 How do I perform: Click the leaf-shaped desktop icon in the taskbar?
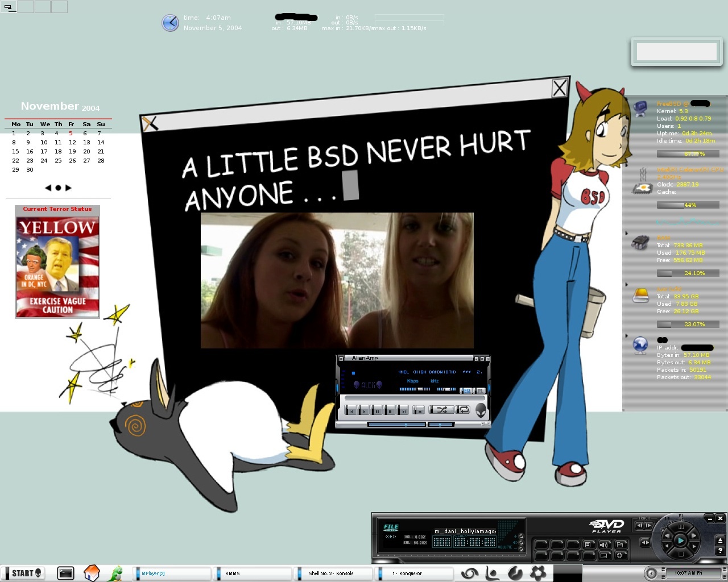click(493, 573)
